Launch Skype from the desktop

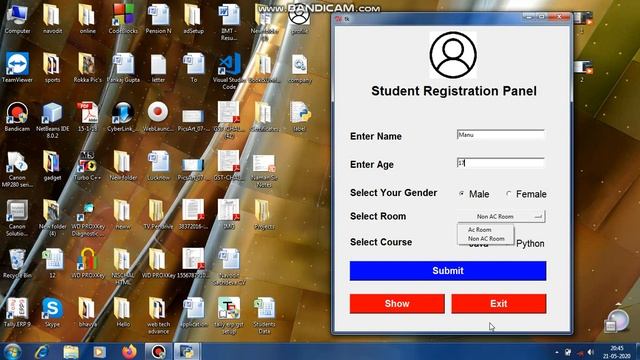coord(52,312)
